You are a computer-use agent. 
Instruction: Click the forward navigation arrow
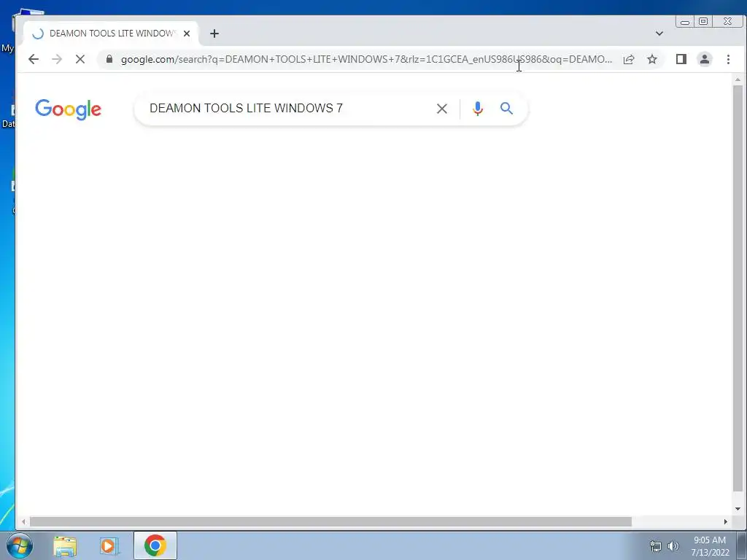(x=57, y=59)
